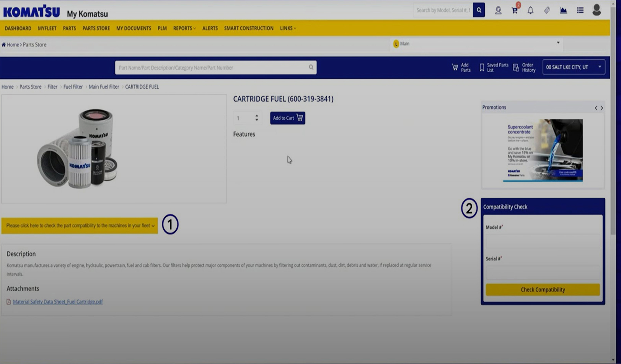Image resolution: width=621 pixels, height=364 pixels.
Task: Click the Check Compatibility button
Action: (x=543, y=289)
